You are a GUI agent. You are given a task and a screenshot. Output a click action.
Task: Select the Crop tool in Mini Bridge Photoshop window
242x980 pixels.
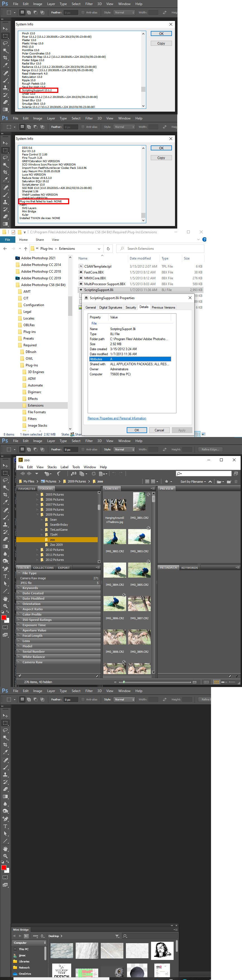click(5, 745)
